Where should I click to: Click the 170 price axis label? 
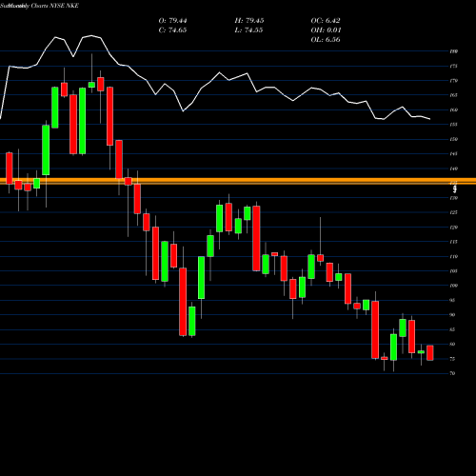[454, 81]
